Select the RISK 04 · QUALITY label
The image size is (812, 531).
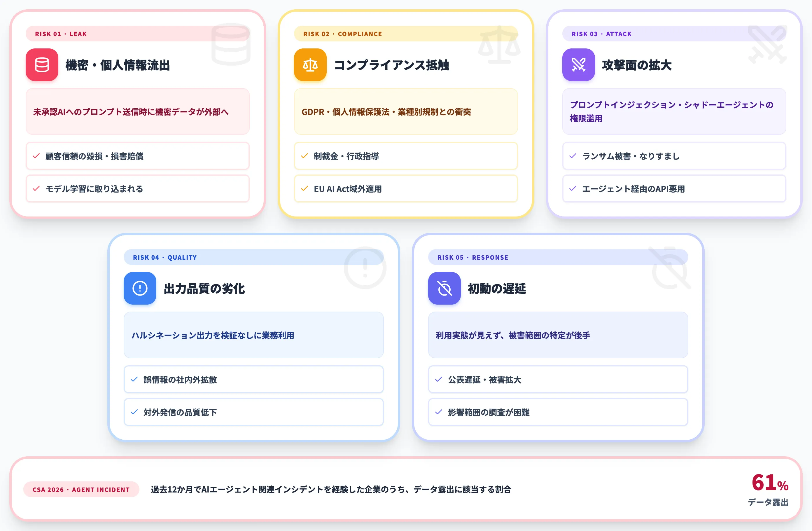pyautogui.click(x=165, y=257)
